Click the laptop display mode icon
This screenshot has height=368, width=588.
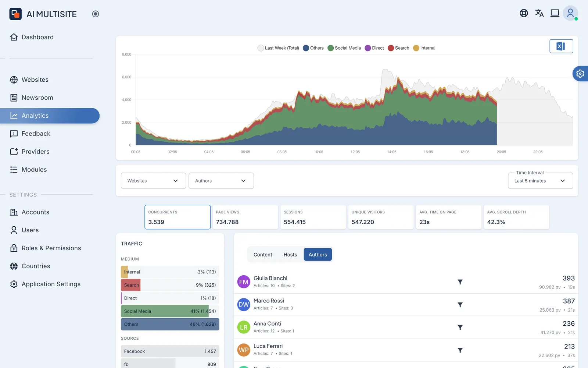[555, 13]
